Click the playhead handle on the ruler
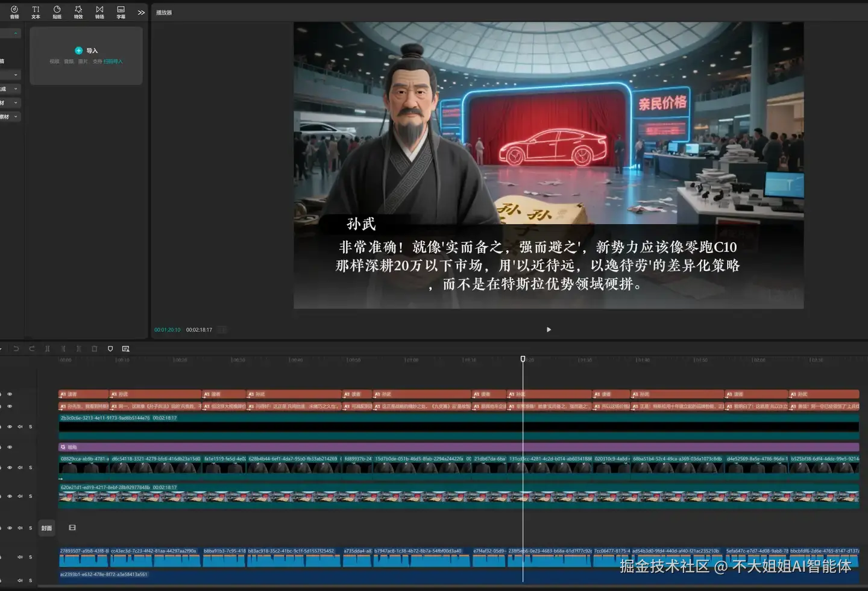 [523, 358]
